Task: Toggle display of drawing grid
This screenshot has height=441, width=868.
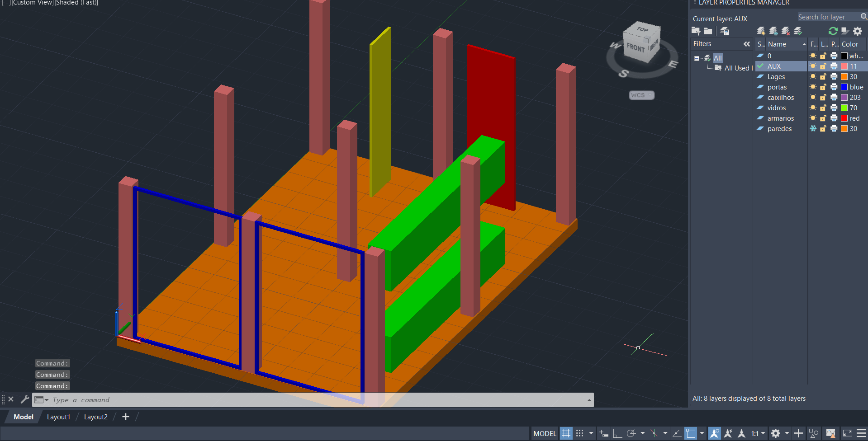Action: pos(566,433)
